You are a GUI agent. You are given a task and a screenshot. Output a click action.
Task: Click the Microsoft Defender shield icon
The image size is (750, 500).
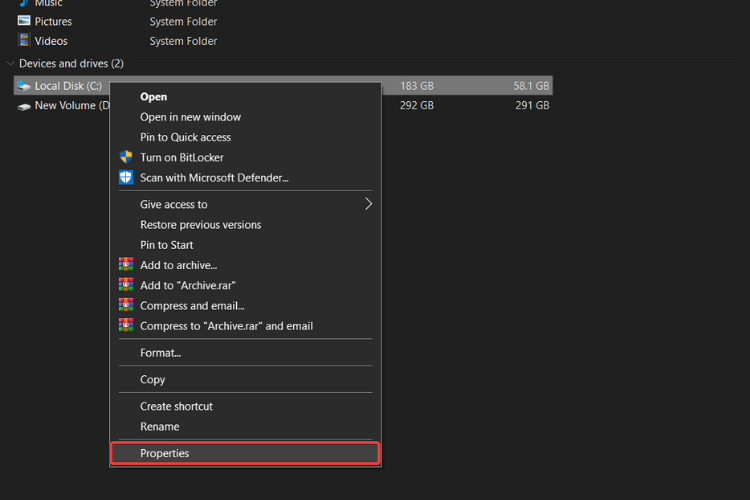pyautogui.click(x=126, y=178)
